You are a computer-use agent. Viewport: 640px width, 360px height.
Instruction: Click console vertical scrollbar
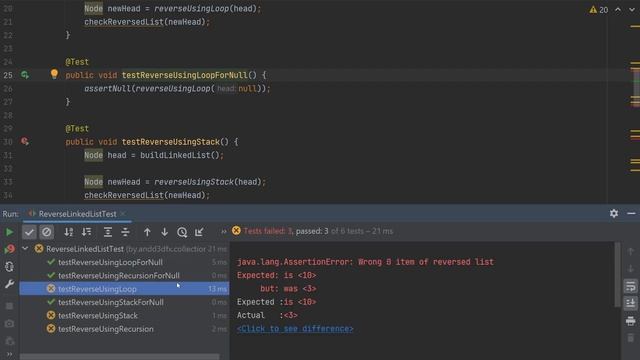(617, 275)
